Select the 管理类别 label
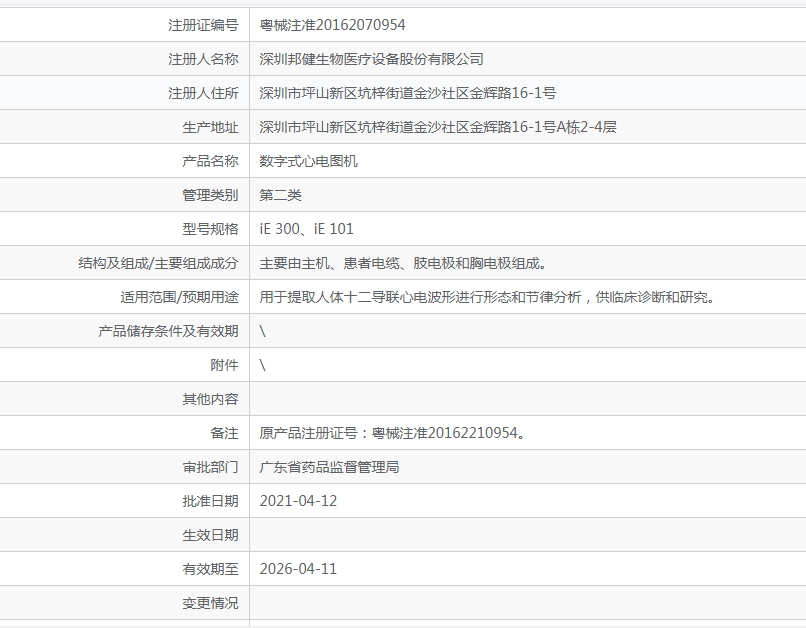 click(210, 195)
